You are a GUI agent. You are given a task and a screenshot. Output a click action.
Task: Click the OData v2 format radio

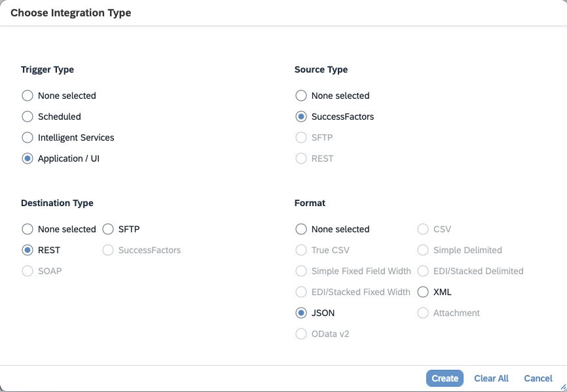click(301, 334)
